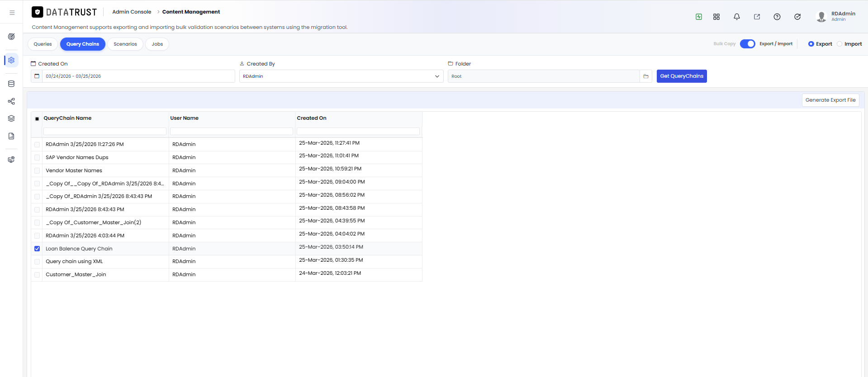Uncheck the Loan Balence Query Chain row

(37, 249)
